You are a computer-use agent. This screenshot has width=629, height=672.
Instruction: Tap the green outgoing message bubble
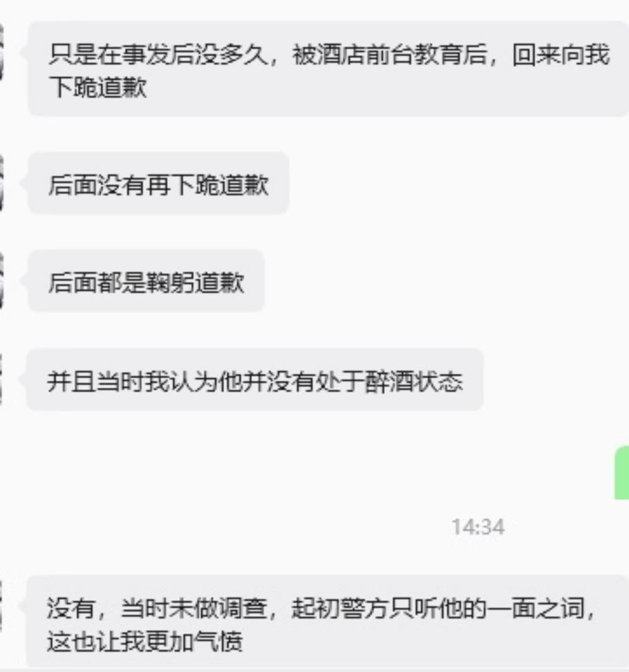click(x=621, y=472)
